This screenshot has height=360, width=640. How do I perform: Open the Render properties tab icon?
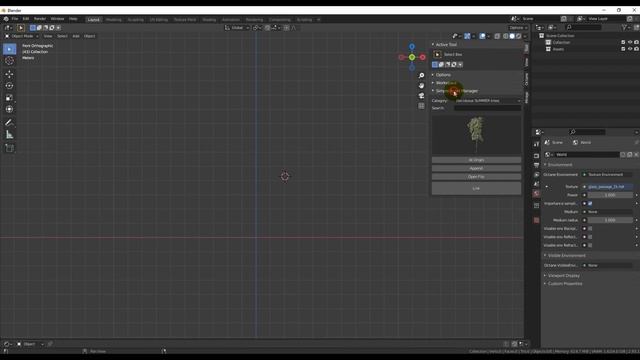(536, 156)
